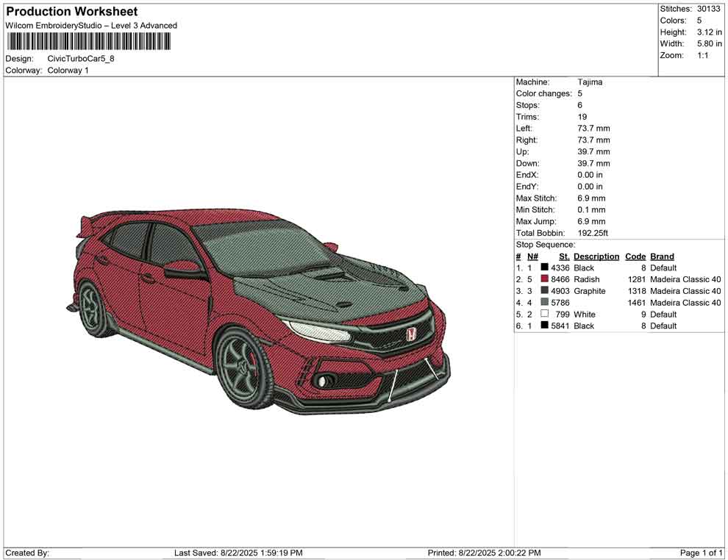Select the Graphite thread color swatch

tap(544, 291)
